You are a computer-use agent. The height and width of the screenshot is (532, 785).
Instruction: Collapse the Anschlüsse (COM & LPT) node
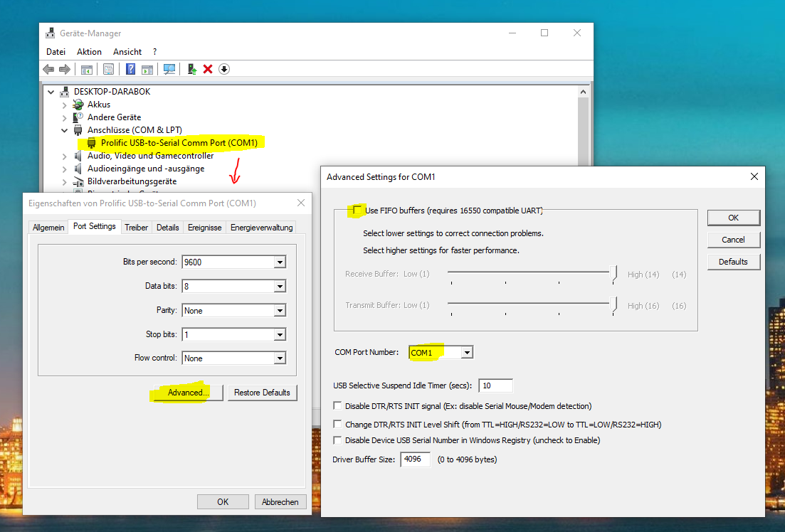[63, 129]
